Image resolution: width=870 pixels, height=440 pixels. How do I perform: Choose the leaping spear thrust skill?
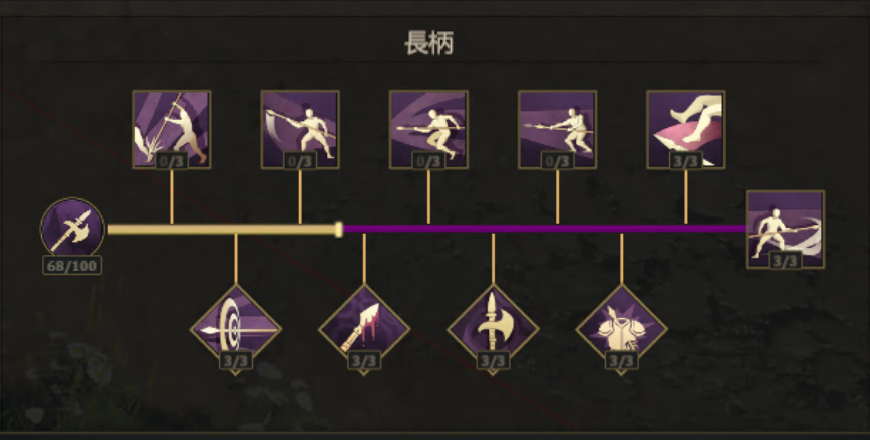point(429,129)
